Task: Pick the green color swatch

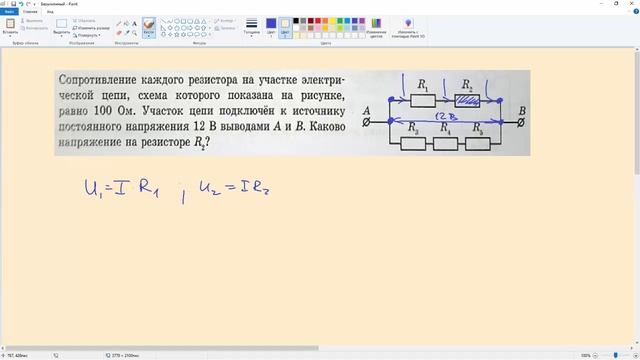Action: (x=340, y=21)
